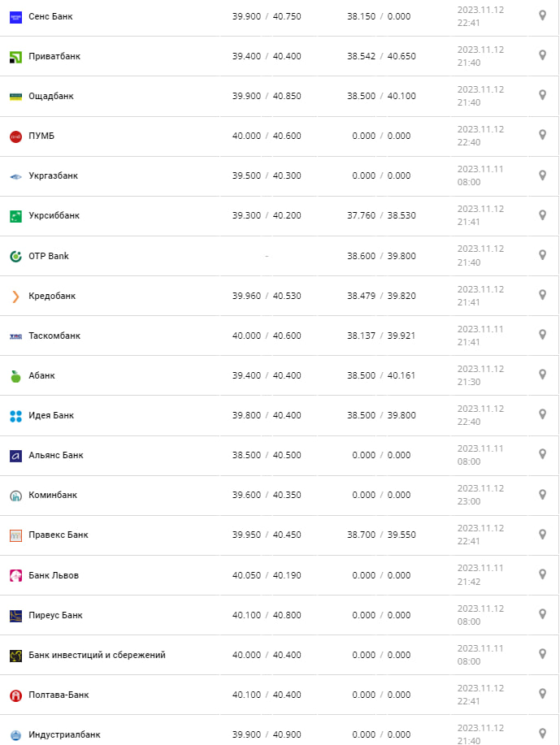Click the Коминбанк logo icon

[x=15, y=496]
